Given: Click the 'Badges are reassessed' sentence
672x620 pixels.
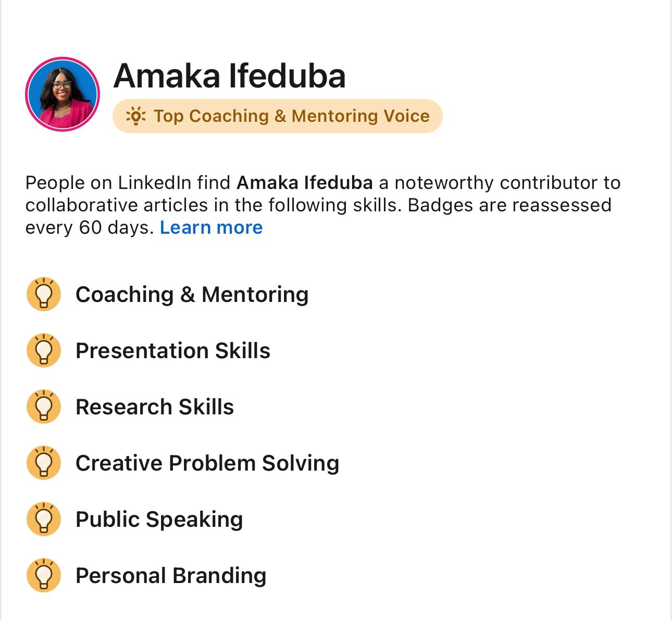Looking at the screenshot, I should point(509,205).
